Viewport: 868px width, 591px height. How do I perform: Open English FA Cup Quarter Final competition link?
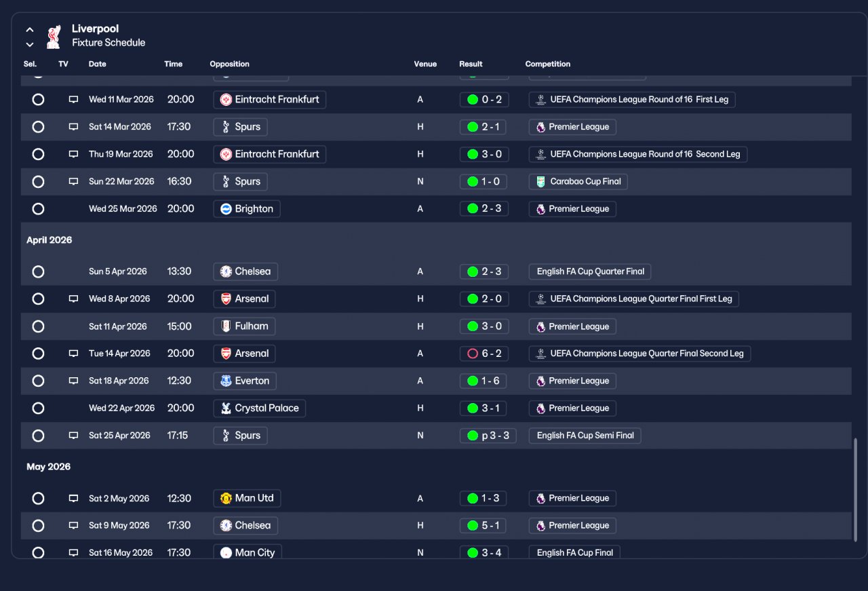590,271
